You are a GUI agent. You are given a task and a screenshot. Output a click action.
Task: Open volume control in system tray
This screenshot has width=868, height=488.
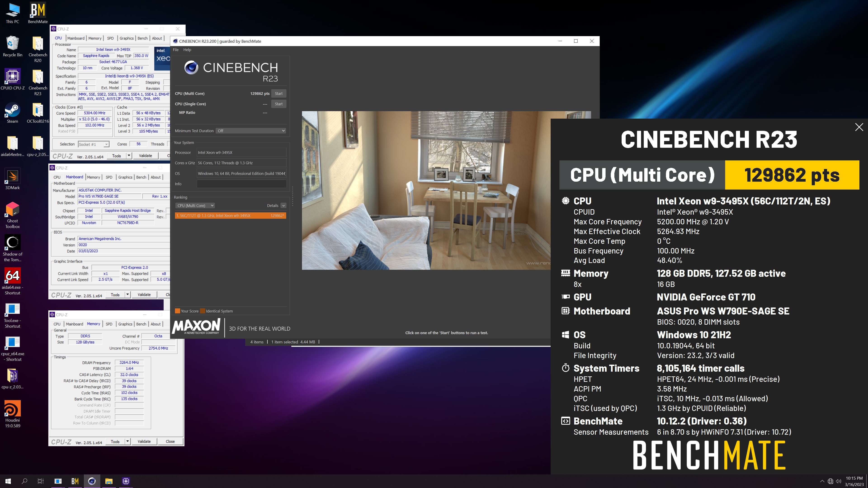(x=839, y=481)
